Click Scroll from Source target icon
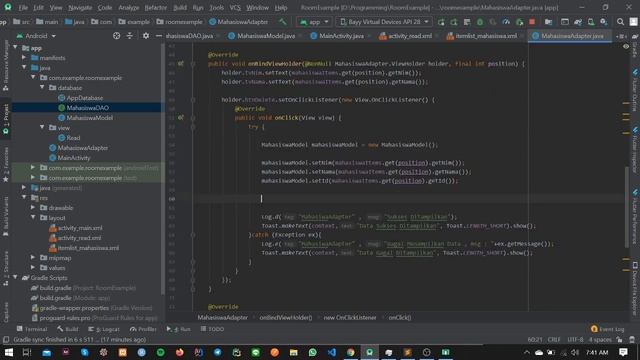Screen dimensions: 640x360 116,36
